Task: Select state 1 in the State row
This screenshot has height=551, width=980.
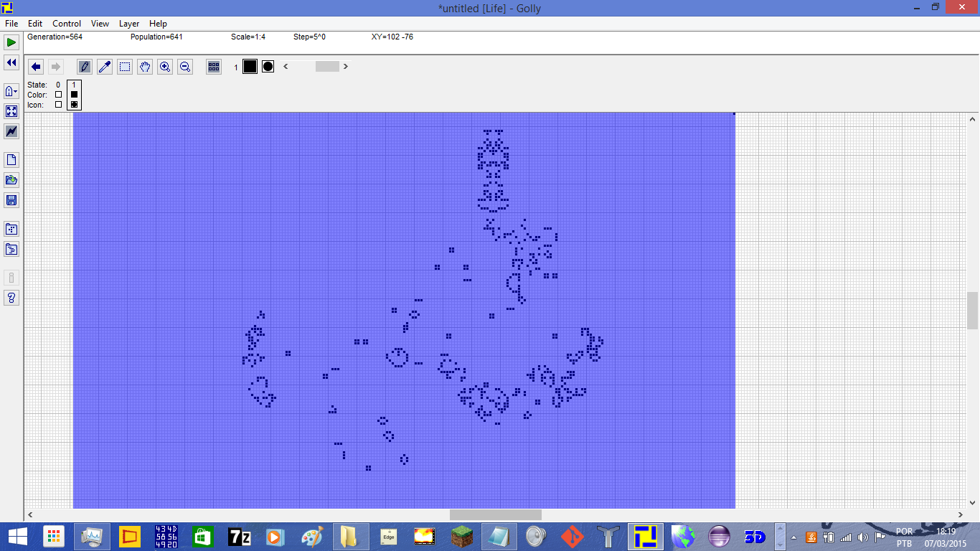Action: [74, 85]
